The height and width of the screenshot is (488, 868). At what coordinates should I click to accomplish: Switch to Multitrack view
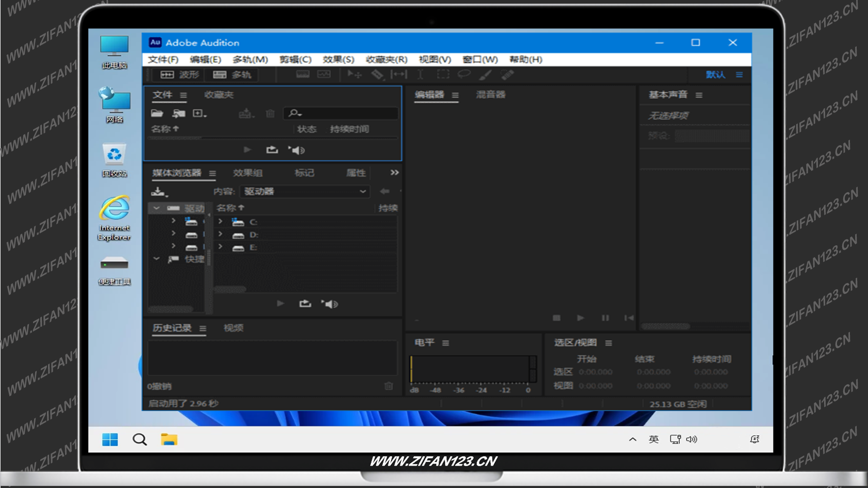pos(232,74)
